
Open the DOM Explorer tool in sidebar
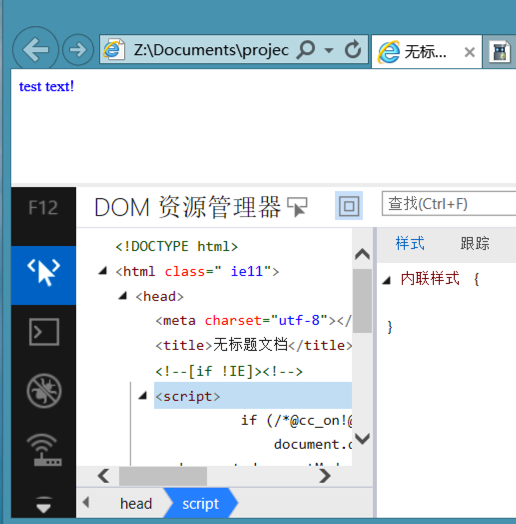pyautogui.click(x=43, y=275)
